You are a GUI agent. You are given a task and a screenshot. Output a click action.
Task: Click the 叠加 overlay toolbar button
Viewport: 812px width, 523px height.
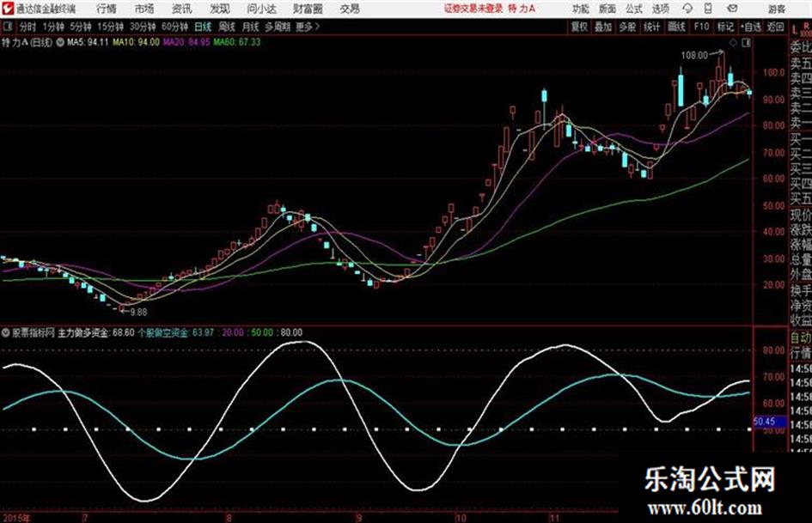[603, 27]
